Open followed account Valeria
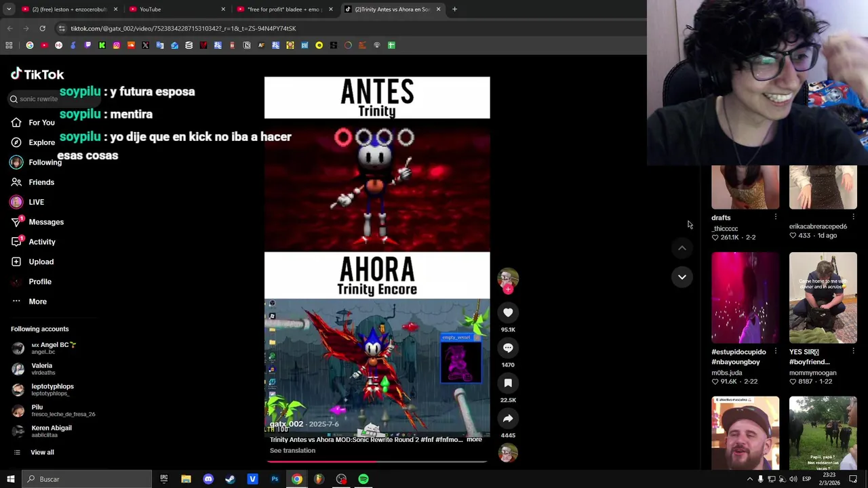 [33, 369]
